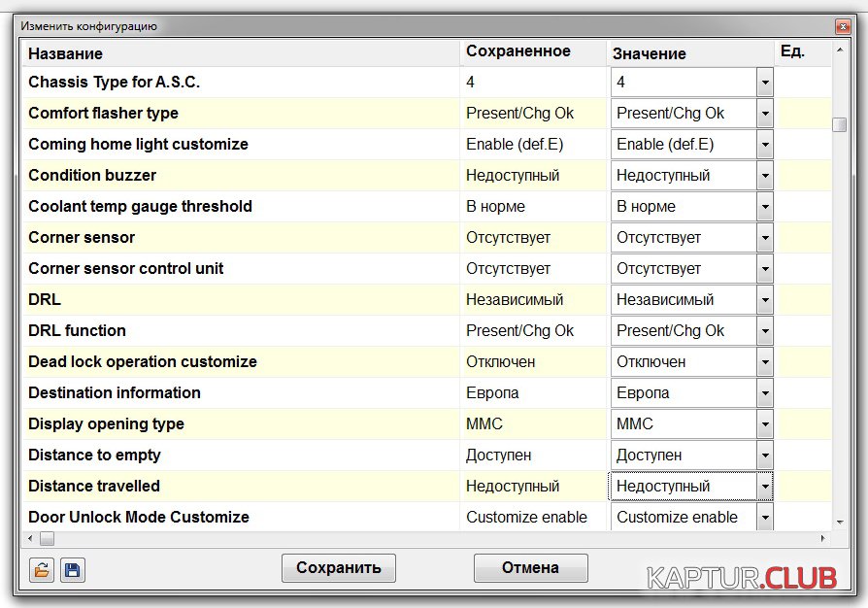Expand the Comfort flasher type value dropdown

765,114
